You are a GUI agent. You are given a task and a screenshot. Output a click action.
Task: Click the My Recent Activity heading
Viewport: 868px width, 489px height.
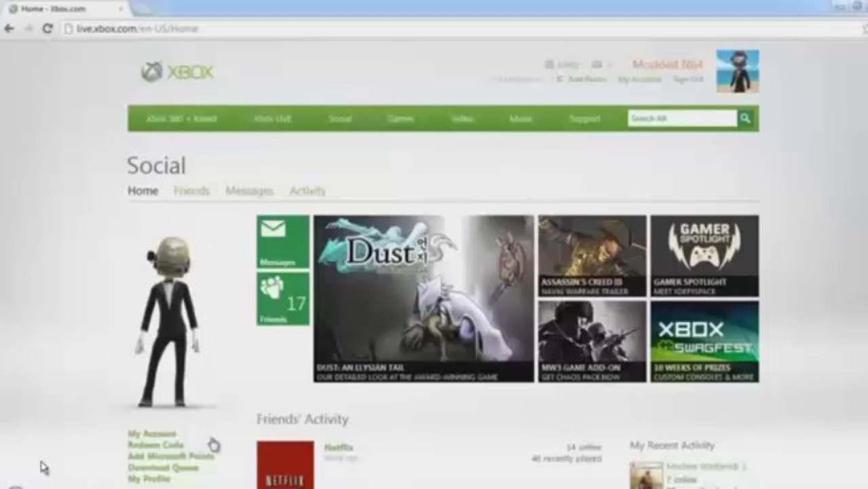tap(672, 446)
